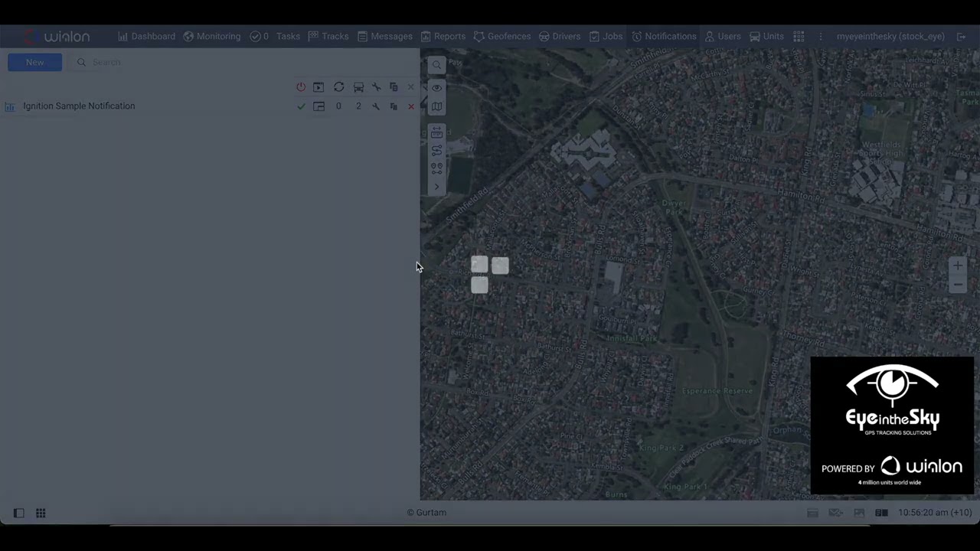Expand the map tools with chevron arrow
980x551 pixels.
[x=436, y=187]
